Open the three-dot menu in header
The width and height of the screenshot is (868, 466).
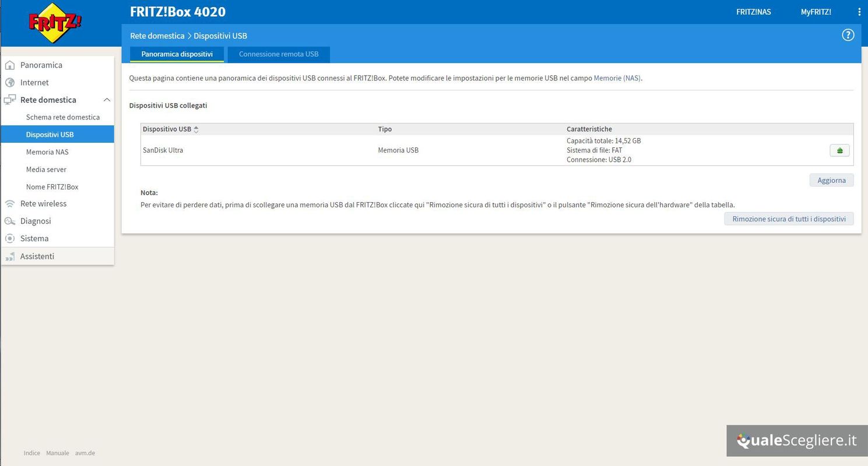[x=859, y=12]
